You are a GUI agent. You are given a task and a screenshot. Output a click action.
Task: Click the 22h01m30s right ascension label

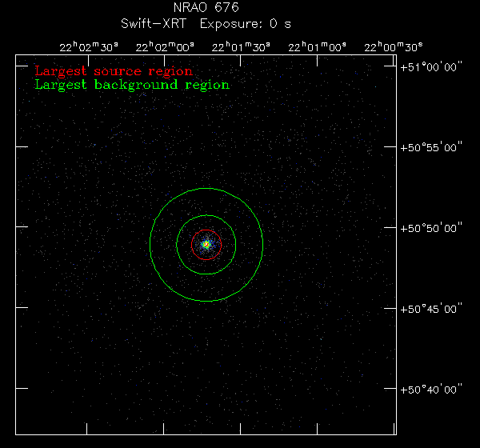point(241,47)
